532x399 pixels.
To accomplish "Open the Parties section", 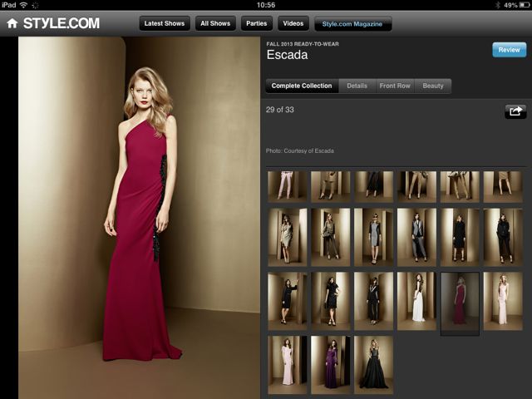I will [257, 23].
